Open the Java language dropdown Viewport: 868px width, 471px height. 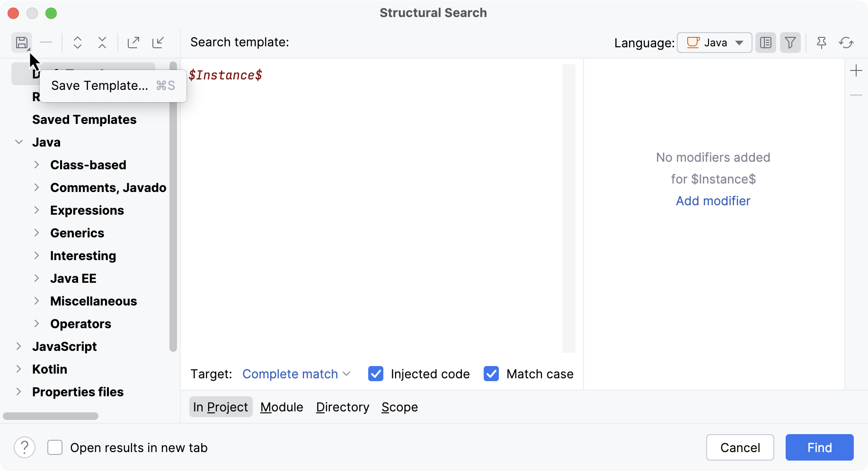click(x=714, y=43)
